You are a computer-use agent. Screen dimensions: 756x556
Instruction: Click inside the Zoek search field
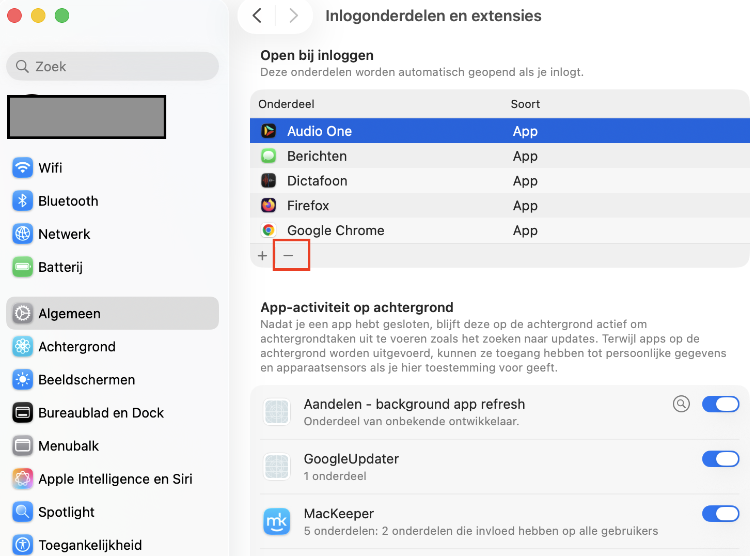click(112, 66)
